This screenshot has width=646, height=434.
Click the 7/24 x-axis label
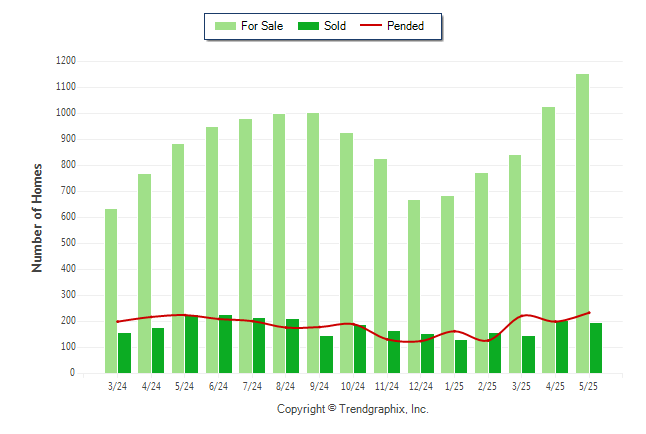[252, 386]
